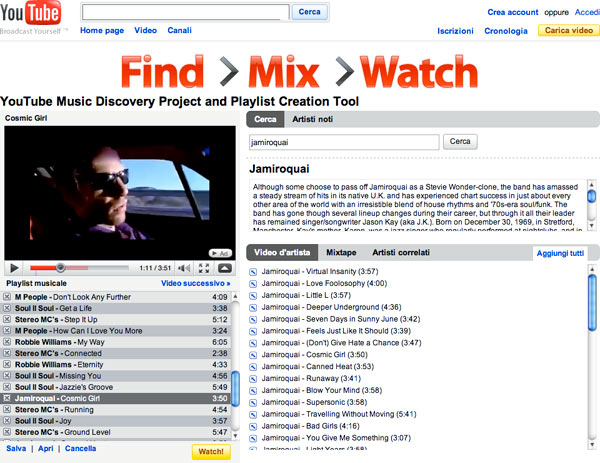Add Love Foolosophy to playlist icon
Screen dimensions: 600x463
pyautogui.click(x=253, y=284)
